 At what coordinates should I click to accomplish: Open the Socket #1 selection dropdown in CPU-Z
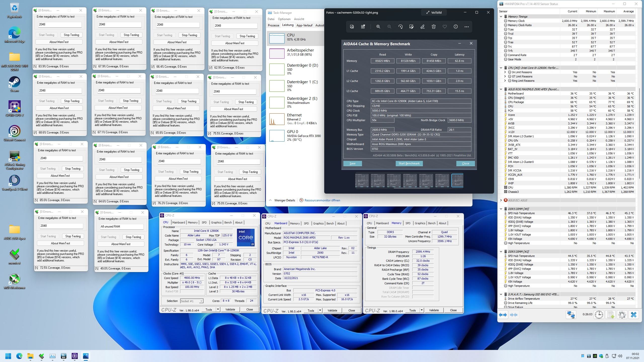[192, 301]
